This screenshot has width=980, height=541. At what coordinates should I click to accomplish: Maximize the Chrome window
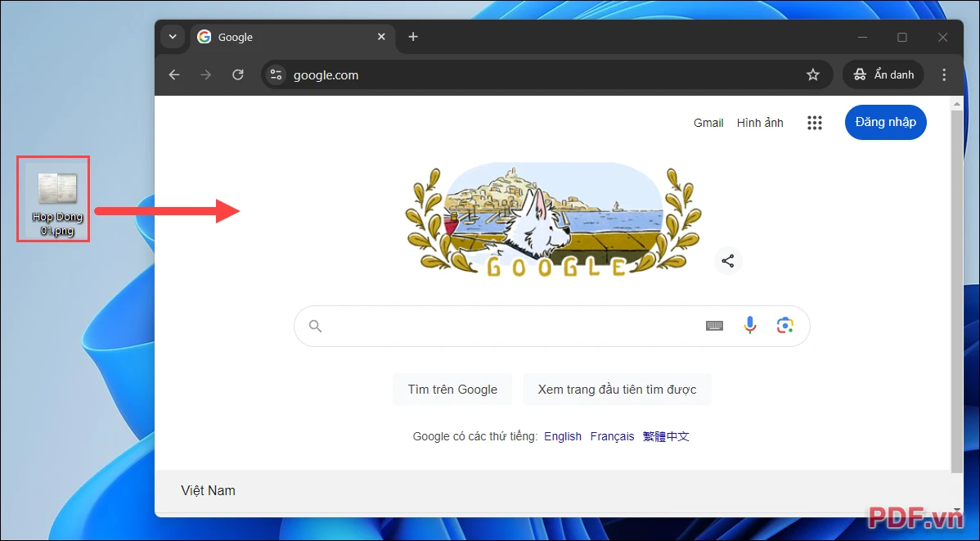click(901, 38)
